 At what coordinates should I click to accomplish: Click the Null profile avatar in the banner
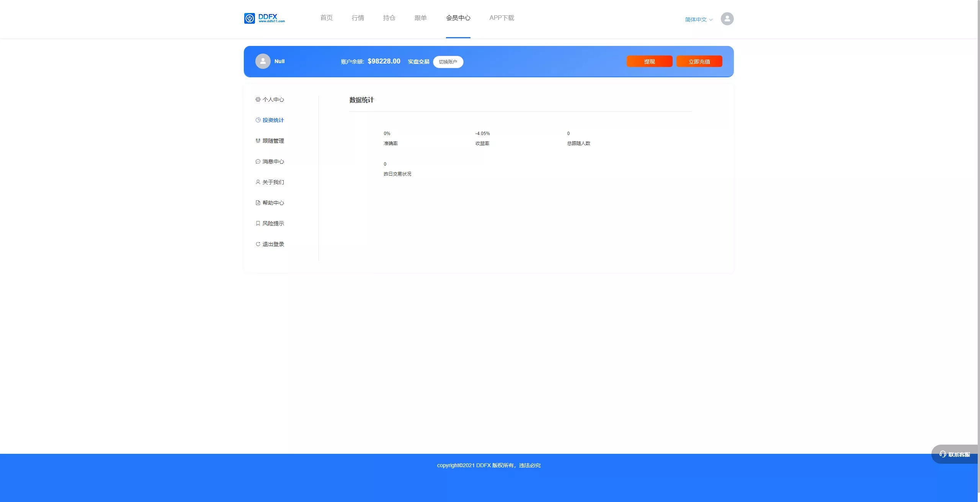point(263,61)
